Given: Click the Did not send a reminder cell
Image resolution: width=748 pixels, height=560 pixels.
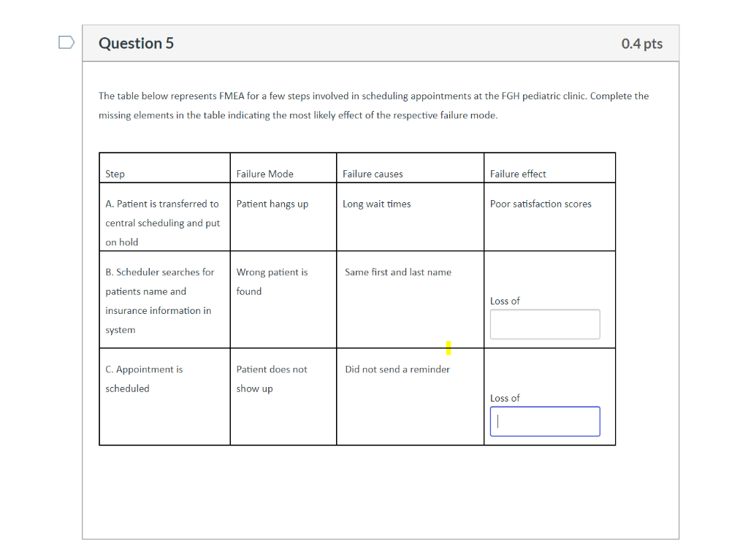Looking at the screenshot, I should [x=397, y=369].
